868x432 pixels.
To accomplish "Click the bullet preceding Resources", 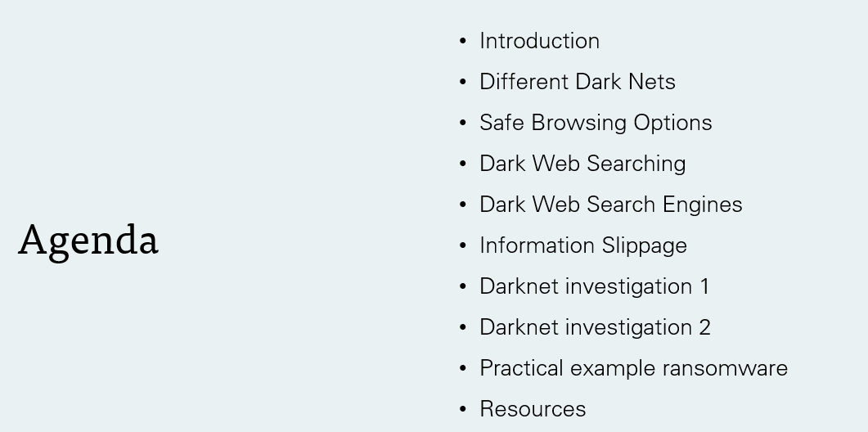I will 463,409.
